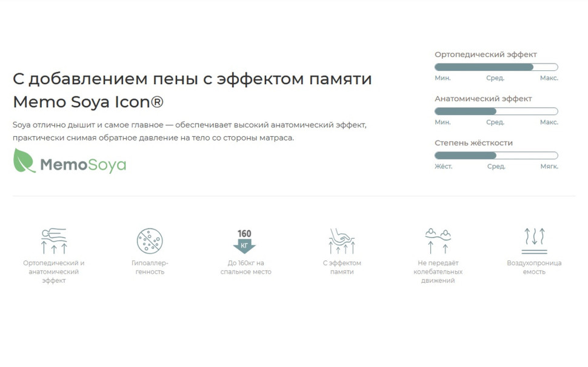Screen dimensions: 588x367
Task: Click the Ортопедический эффект progress bar
Action: 496,67
